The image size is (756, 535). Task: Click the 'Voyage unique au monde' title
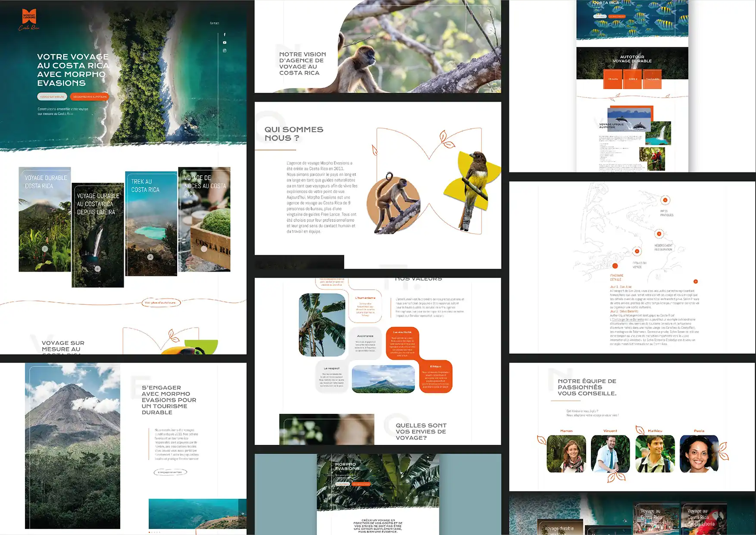611,125
